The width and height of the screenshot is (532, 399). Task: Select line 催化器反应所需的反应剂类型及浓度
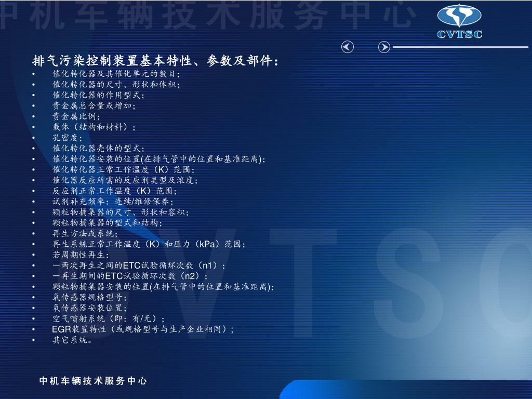point(125,180)
